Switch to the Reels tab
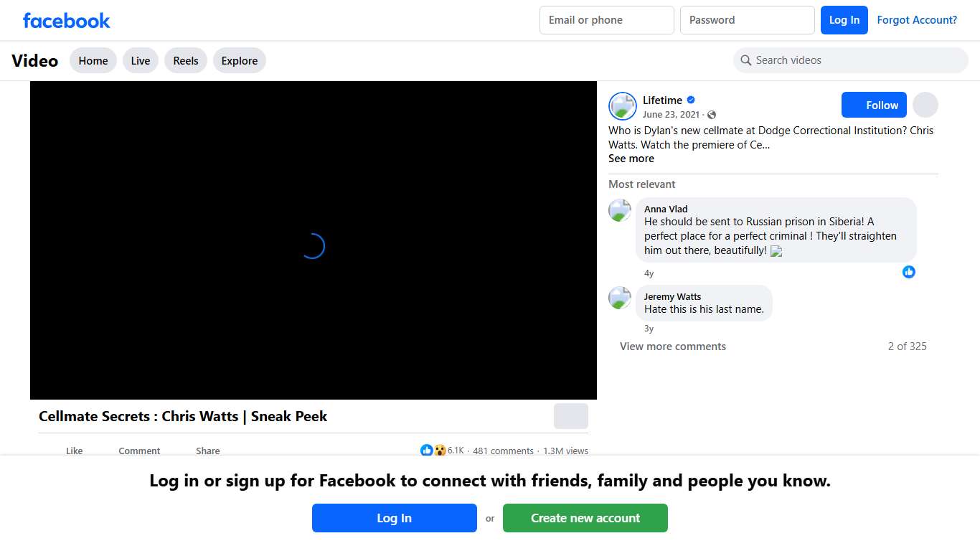This screenshot has width=980, height=551. (x=186, y=61)
